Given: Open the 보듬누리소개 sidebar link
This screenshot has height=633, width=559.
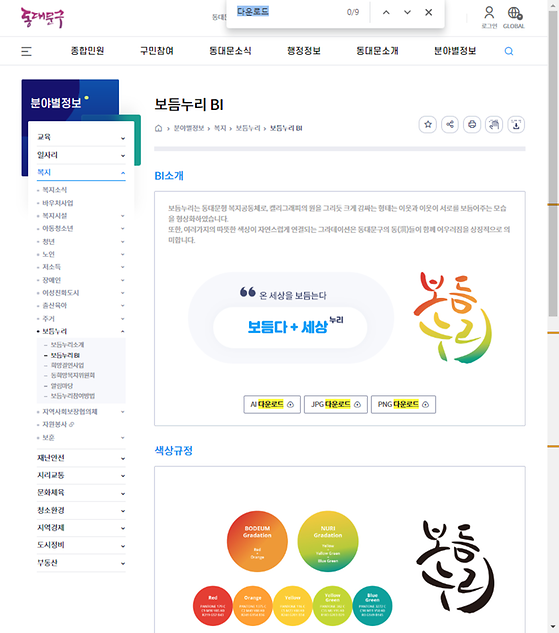Looking at the screenshot, I should (x=67, y=345).
